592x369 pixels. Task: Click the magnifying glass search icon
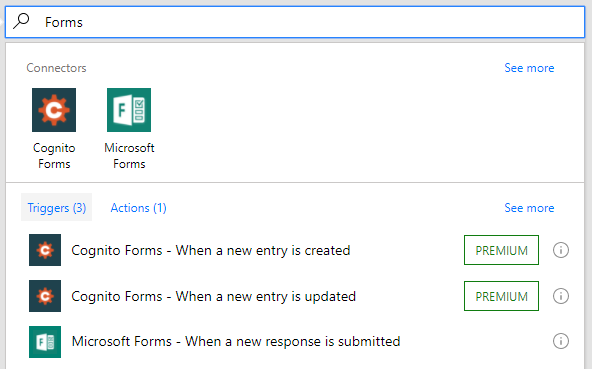pos(21,21)
